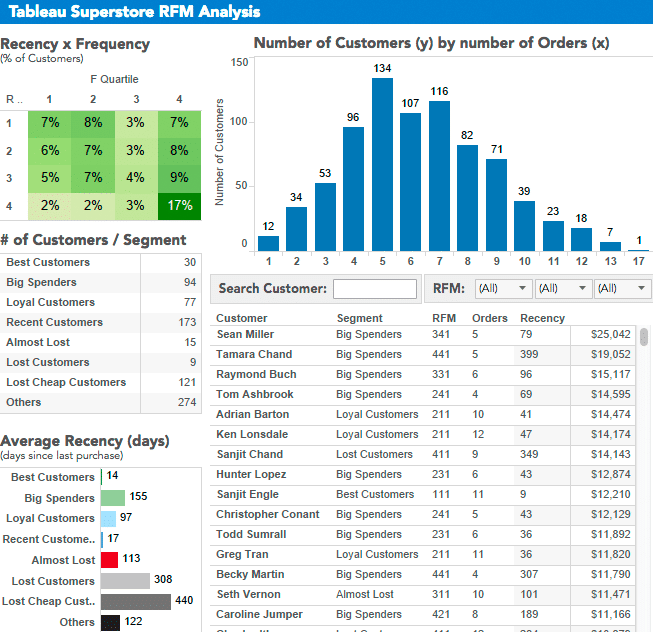This screenshot has width=653, height=632.
Task: Select Big Spenders segment row in count table
Action: coord(101,282)
